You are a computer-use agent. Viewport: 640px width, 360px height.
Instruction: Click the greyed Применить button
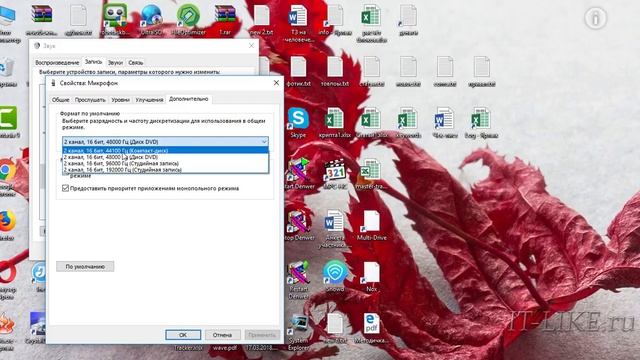pyautogui.click(x=262, y=335)
